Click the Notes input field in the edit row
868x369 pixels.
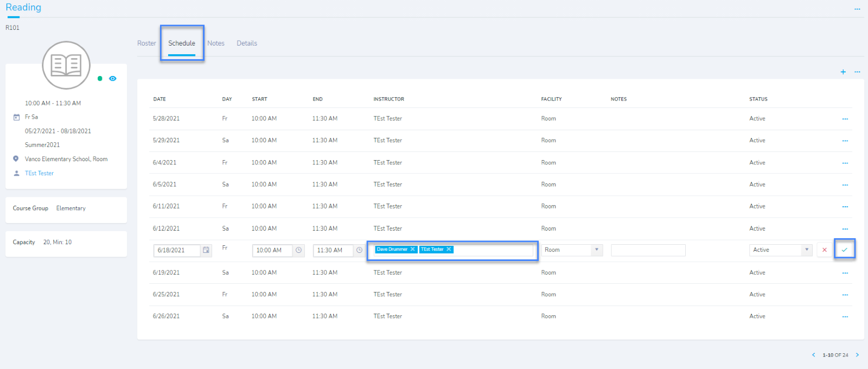click(648, 250)
